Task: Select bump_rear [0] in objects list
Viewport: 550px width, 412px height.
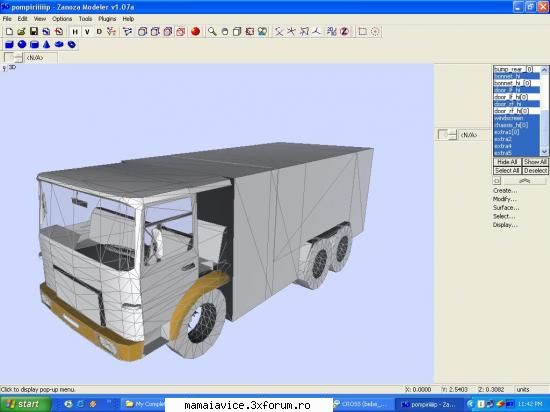Action: point(516,69)
